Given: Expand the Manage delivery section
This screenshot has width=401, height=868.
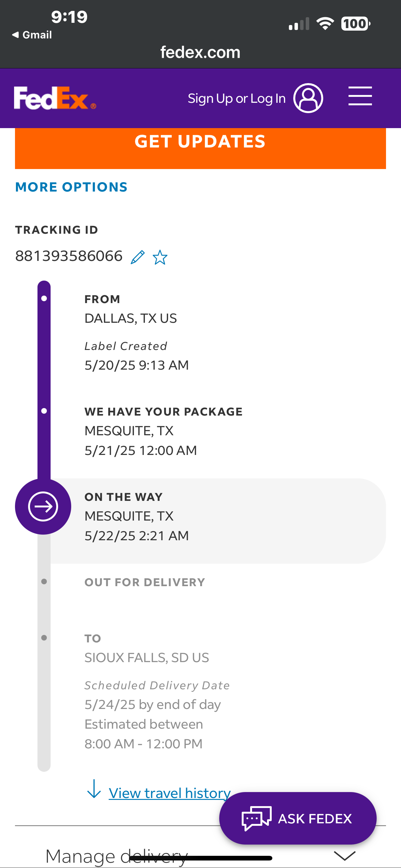Looking at the screenshot, I should point(116,855).
